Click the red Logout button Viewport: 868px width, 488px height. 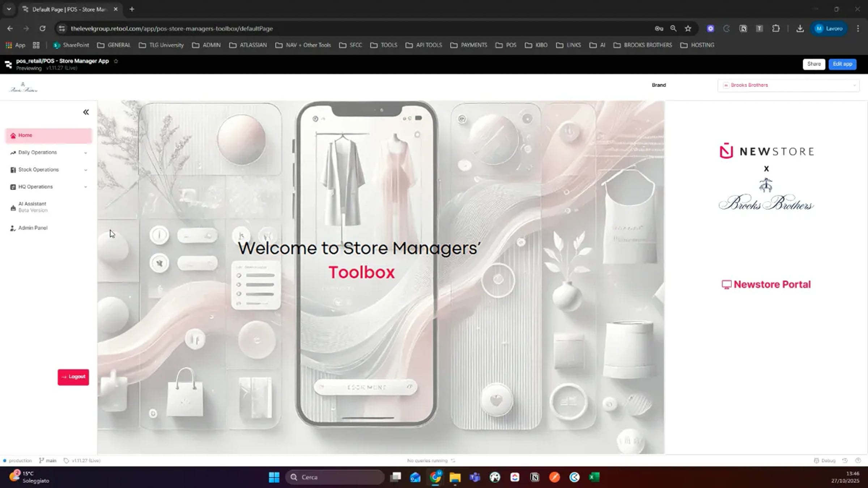point(73,377)
